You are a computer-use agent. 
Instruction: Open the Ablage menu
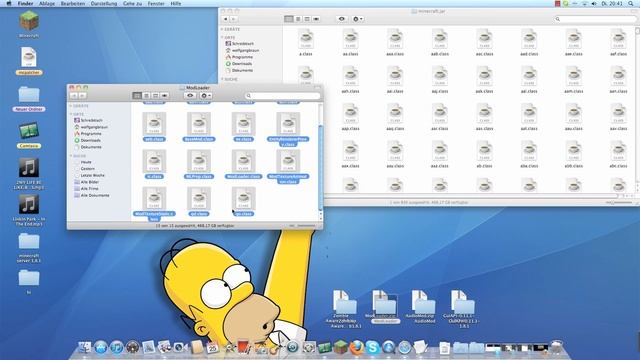47,3
